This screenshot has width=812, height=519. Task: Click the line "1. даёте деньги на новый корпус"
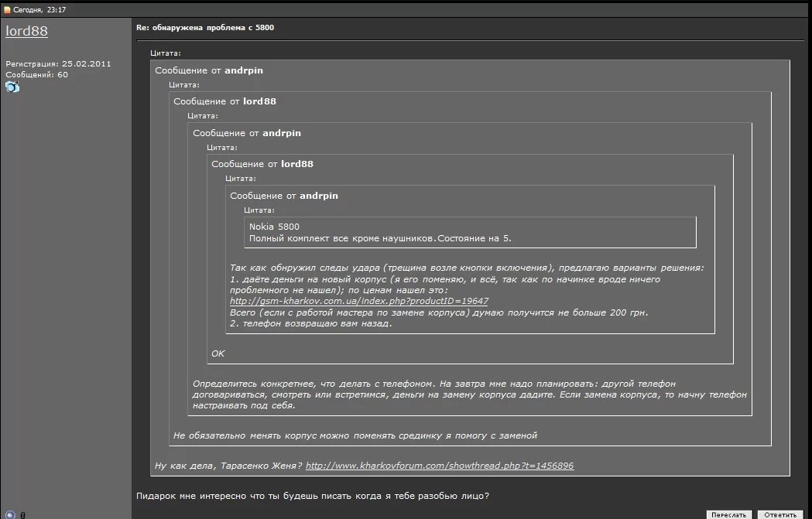445,279
